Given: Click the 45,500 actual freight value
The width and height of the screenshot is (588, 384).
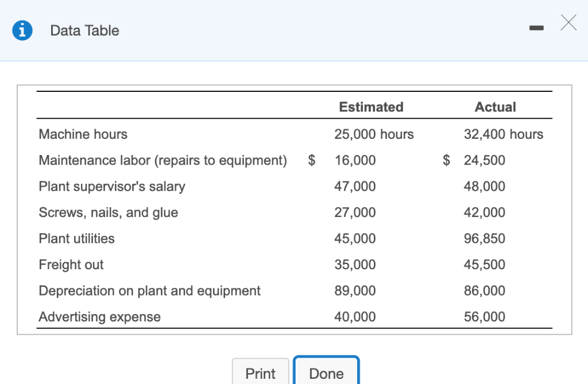Looking at the screenshot, I should coord(485,265).
